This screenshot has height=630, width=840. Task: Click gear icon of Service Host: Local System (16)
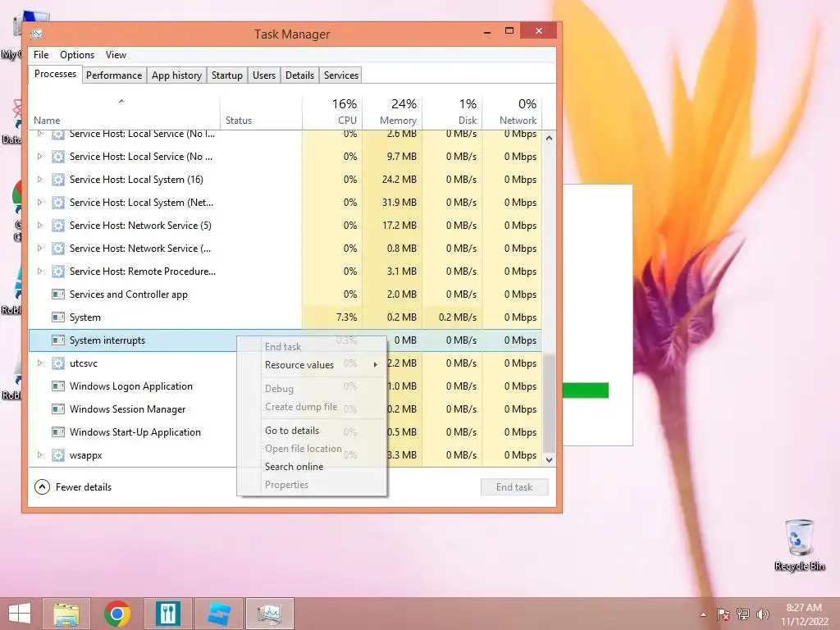point(58,180)
